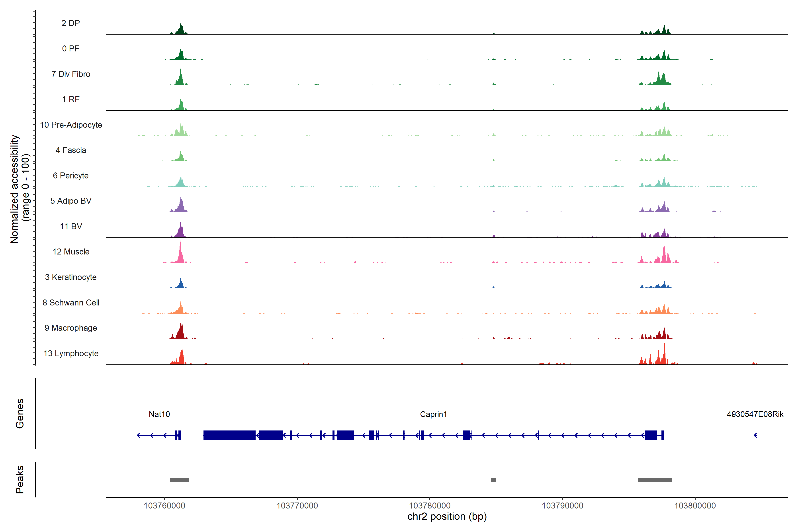The image size is (798, 532).
Task: Click the leftmost gray peak bar
Action: point(180,480)
